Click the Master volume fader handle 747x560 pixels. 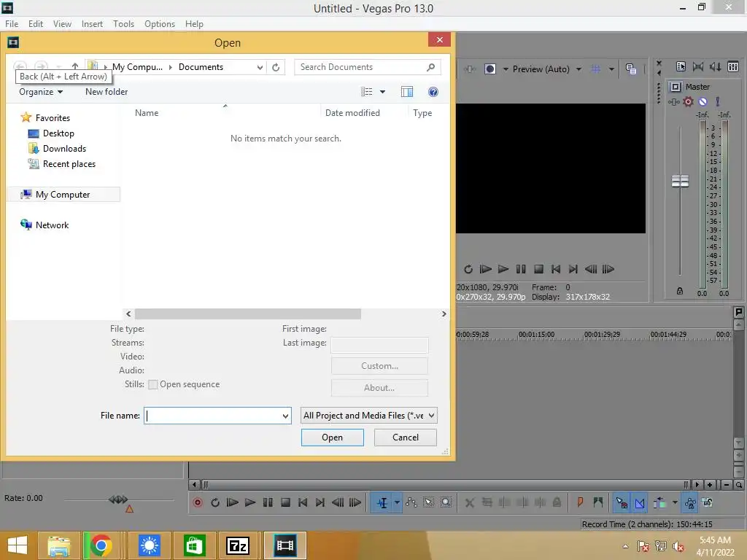tap(680, 181)
